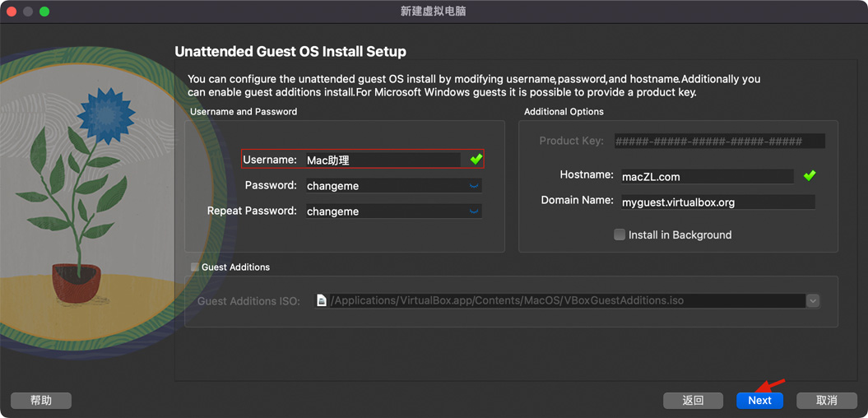Close the 新建虚拟电脑 window with the red button
Screen dimensions: 868x418
(x=12, y=12)
